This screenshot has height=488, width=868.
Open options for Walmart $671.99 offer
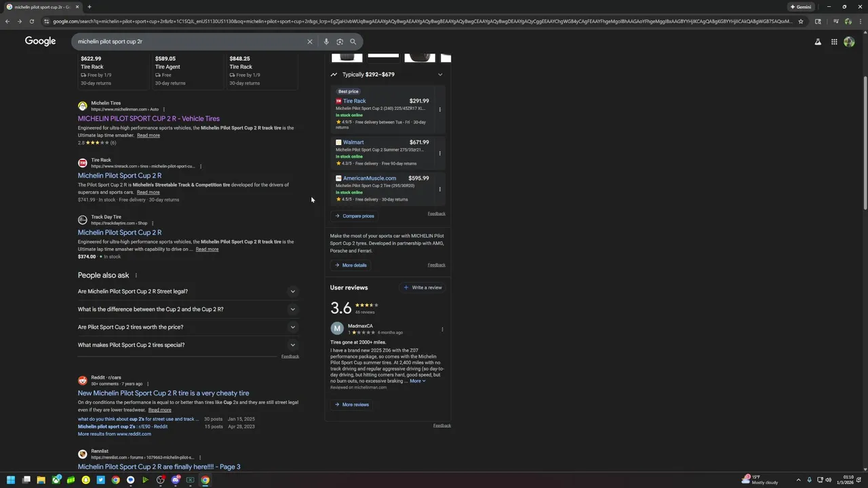coord(439,153)
